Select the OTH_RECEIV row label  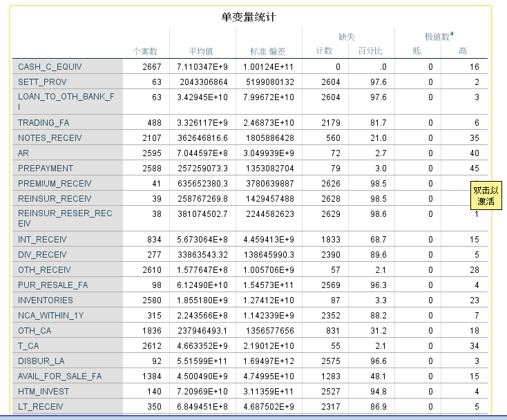44,269
